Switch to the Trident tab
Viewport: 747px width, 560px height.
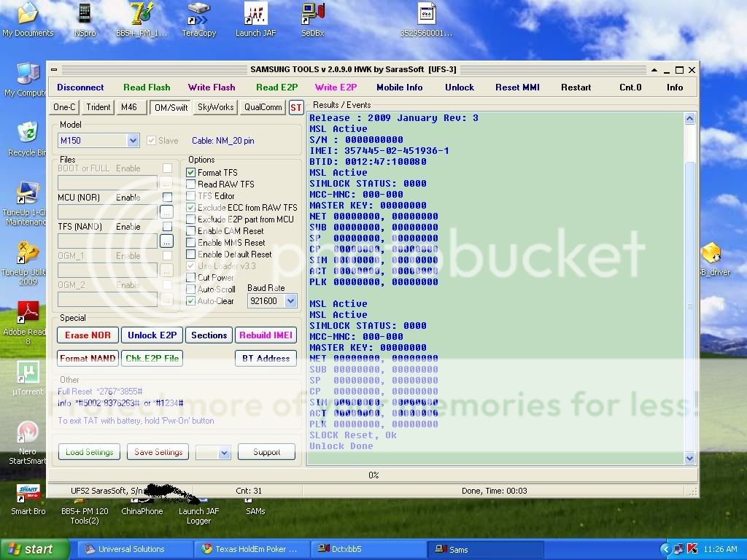pos(98,107)
